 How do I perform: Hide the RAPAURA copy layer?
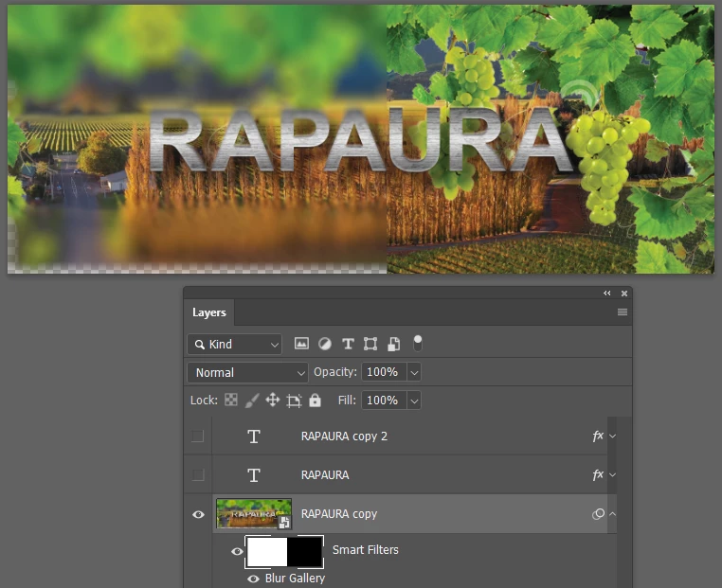click(198, 514)
